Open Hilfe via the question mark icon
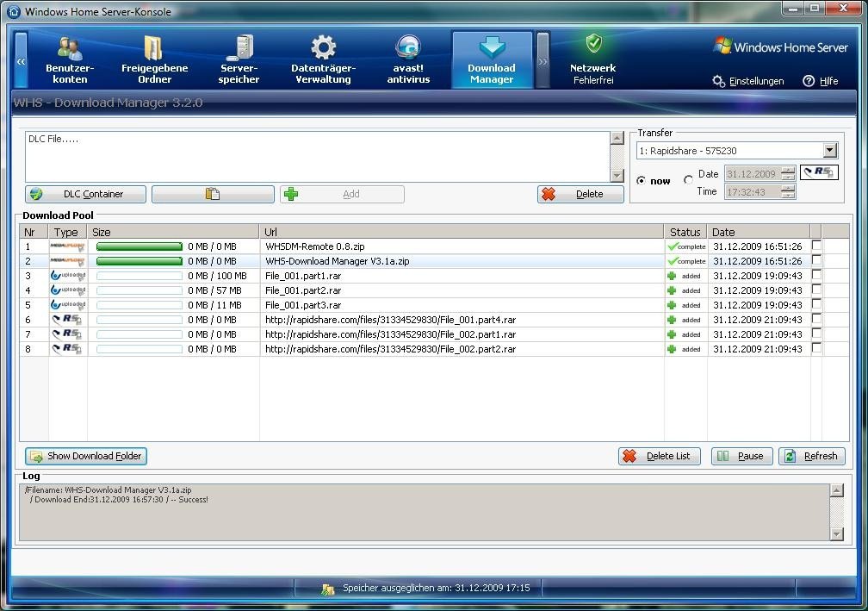 [809, 81]
